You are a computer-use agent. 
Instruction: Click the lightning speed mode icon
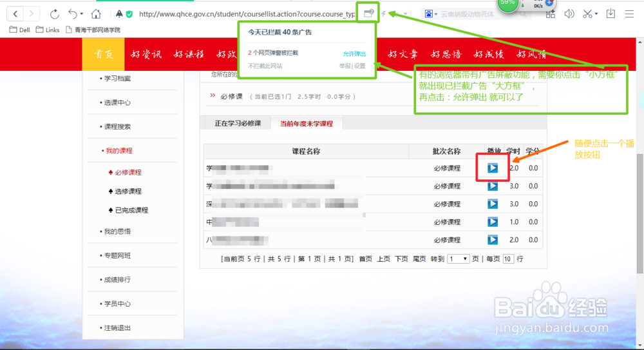(384, 14)
